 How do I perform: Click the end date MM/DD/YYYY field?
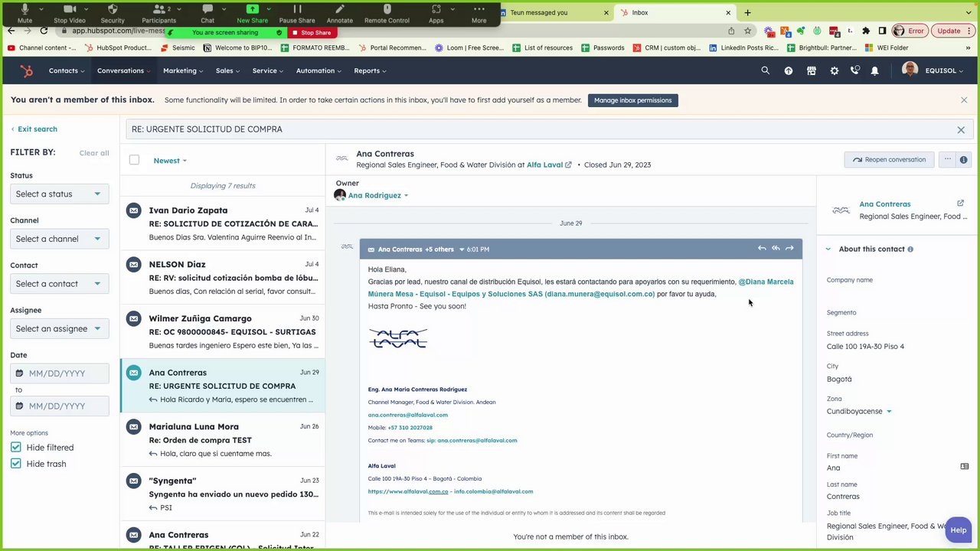point(60,406)
